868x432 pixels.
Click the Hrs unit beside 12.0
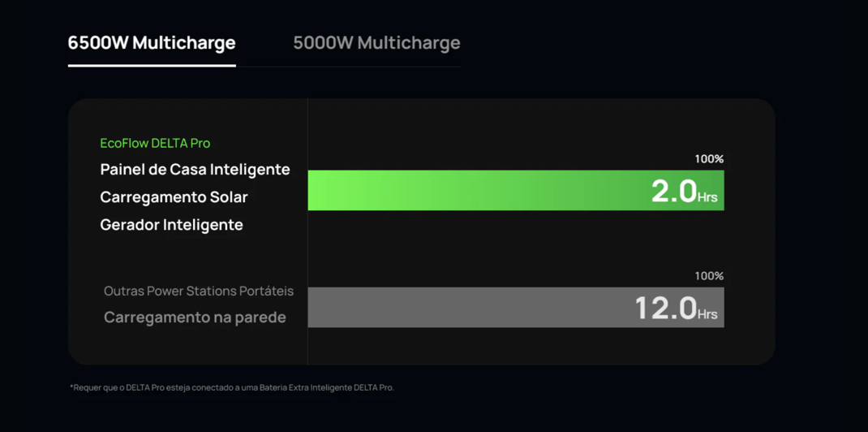pos(707,314)
